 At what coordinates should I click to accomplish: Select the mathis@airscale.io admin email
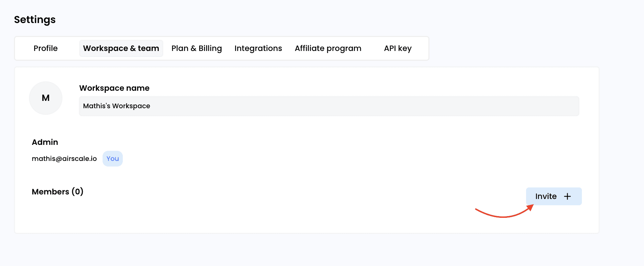click(64, 158)
